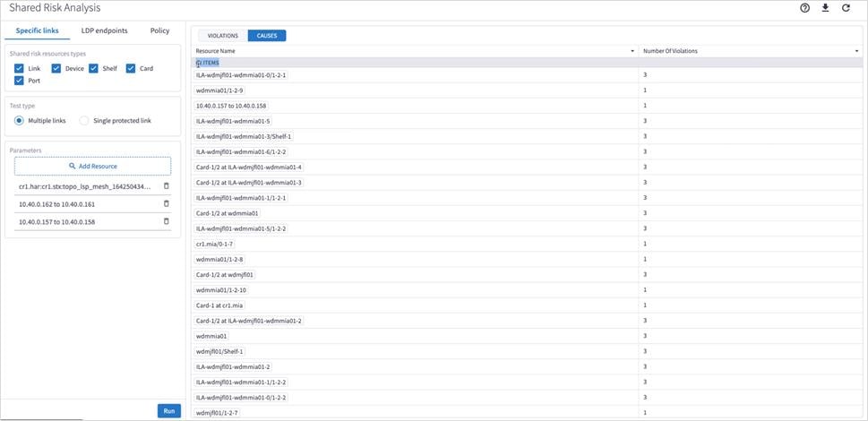Toggle the Link checkbox
Screen dimensions: 868x421
pos(19,69)
